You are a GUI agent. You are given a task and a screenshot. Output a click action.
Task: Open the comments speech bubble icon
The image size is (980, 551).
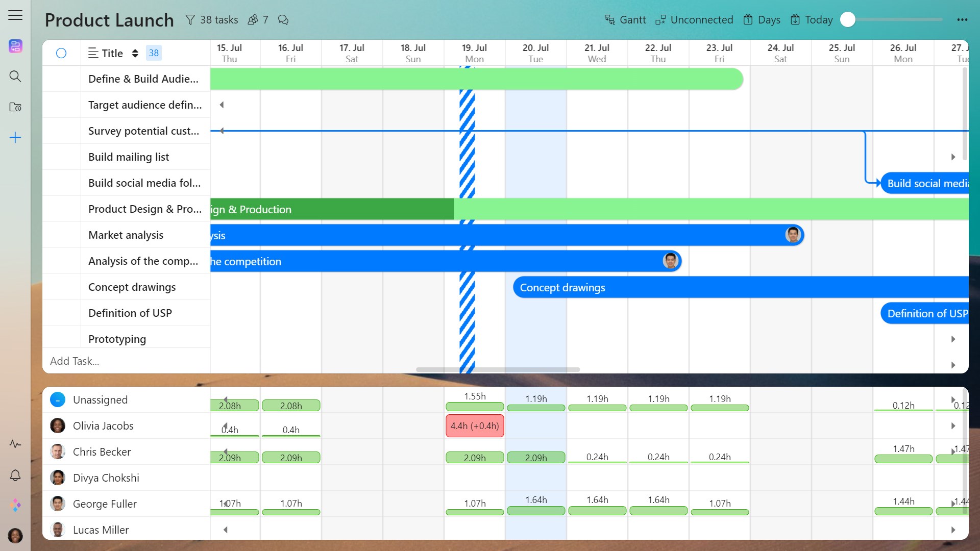[x=283, y=20]
